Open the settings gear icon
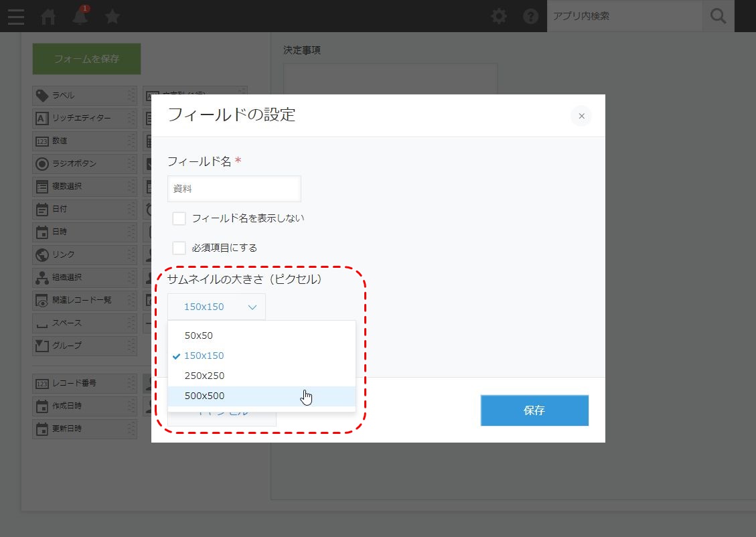 tap(499, 16)
